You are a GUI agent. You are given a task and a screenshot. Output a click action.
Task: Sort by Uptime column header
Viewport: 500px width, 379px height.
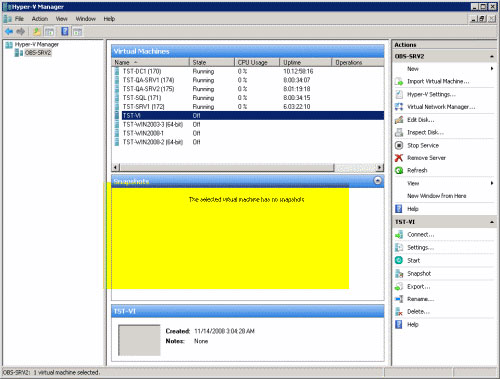tap(306, 62)
